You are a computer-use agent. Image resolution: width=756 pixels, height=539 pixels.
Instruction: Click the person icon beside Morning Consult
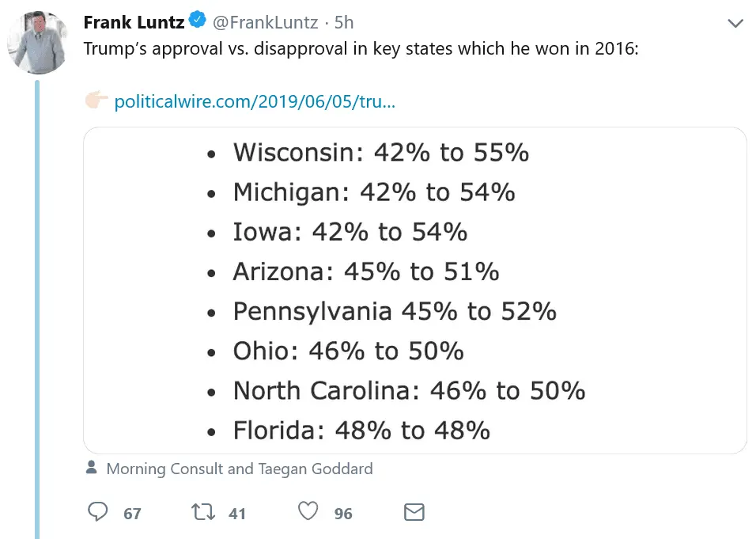pos(92,468)
